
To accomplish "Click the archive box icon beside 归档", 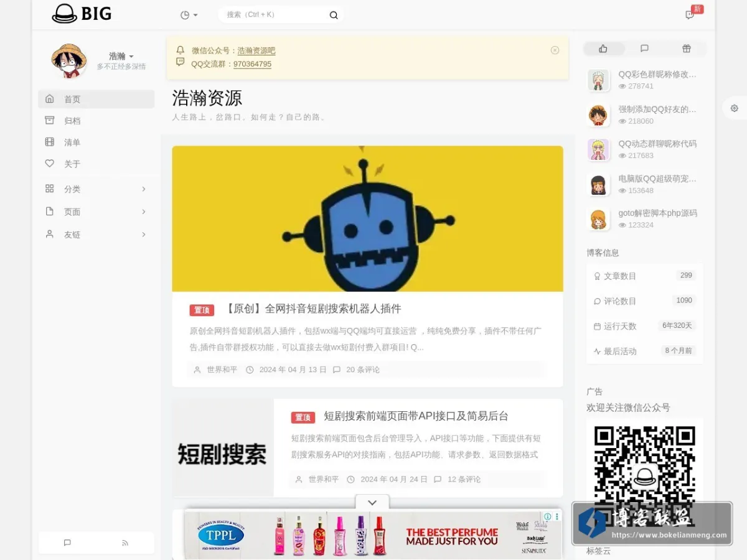I will click(50, 120).
